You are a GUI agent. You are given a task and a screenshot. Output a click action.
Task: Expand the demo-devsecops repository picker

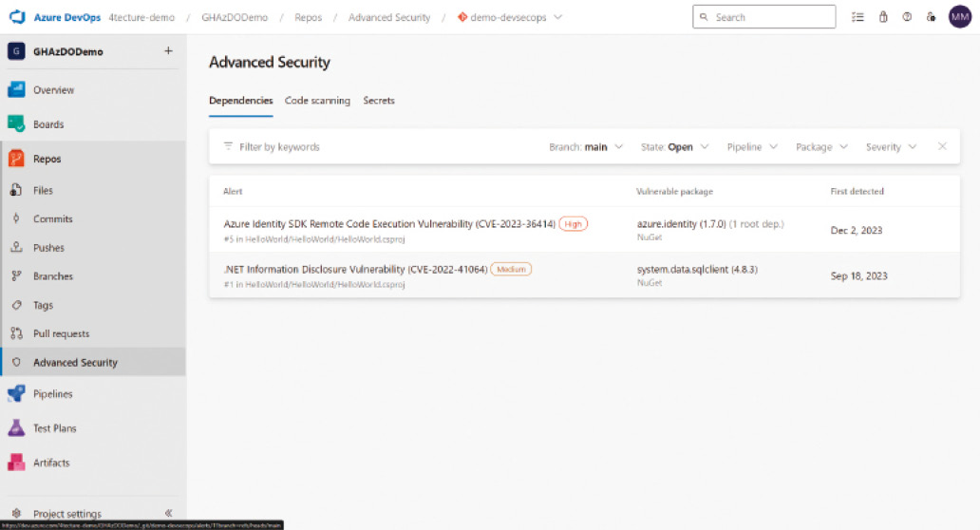coord(558,17)
